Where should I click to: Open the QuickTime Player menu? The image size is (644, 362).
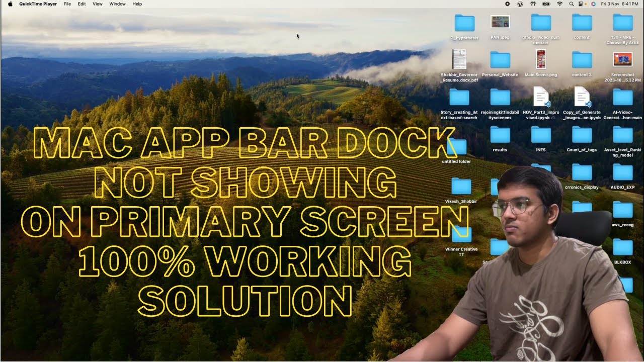point(38,4)
